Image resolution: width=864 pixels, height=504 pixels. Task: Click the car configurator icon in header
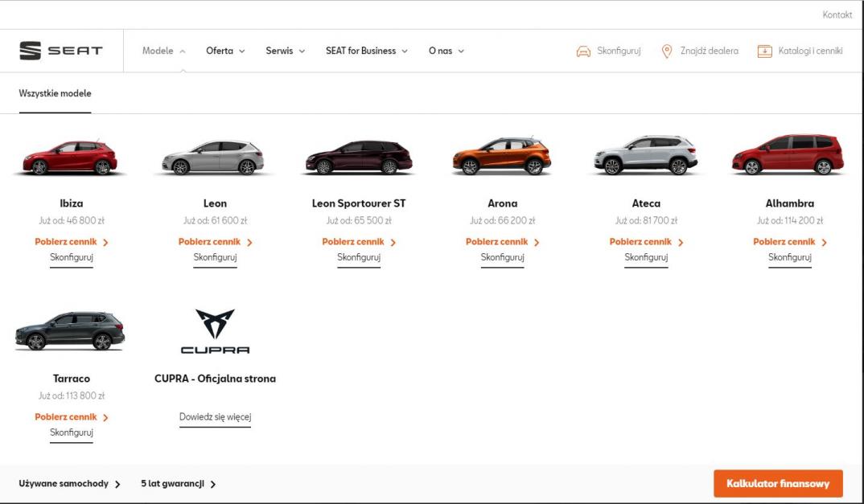tap(583, 51)
